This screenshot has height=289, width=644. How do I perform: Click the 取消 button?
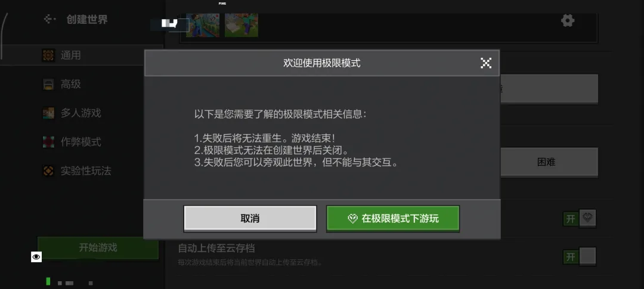pos(250,219)
